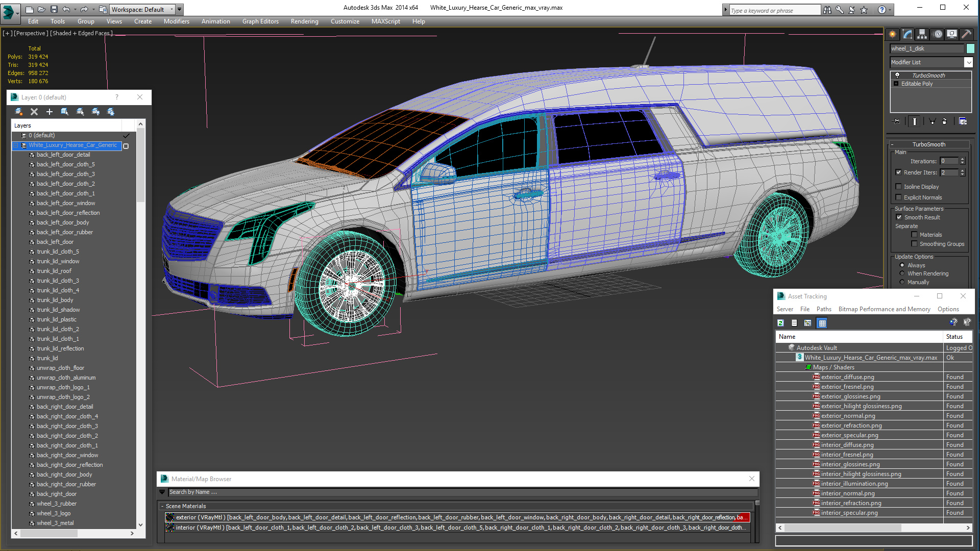Open the Create command panel tab
980x551 pixels.
892,34
